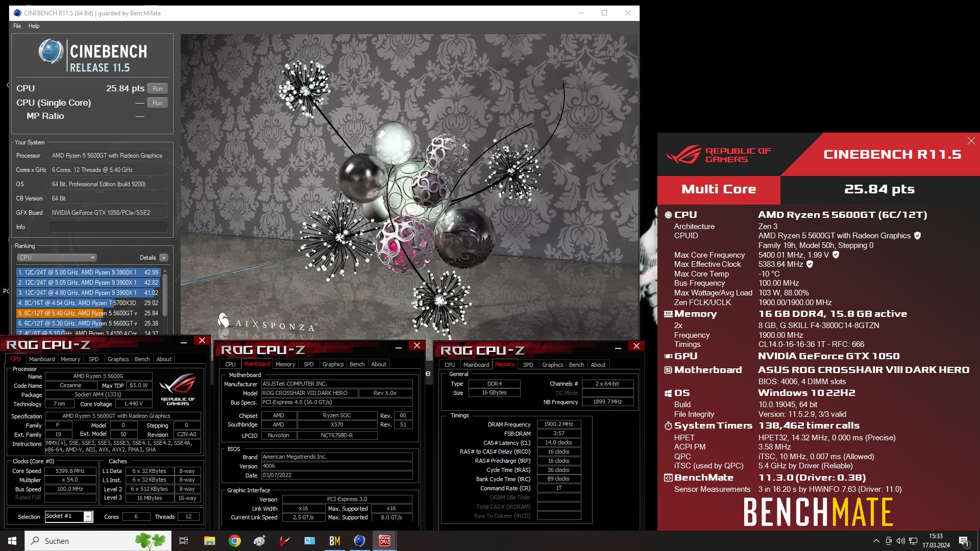Viewport: 980px width, 551px height.
Task: Open Graphics tab in middle CPU-Z window
Action: click(333, 364)
